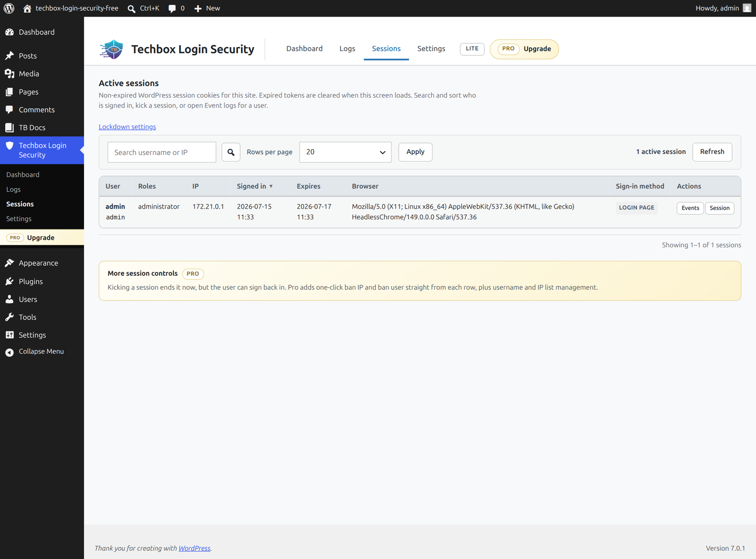756x559 pixels.
Task: Open the Lockdown settings link
Action: click(x=127, y=127)
